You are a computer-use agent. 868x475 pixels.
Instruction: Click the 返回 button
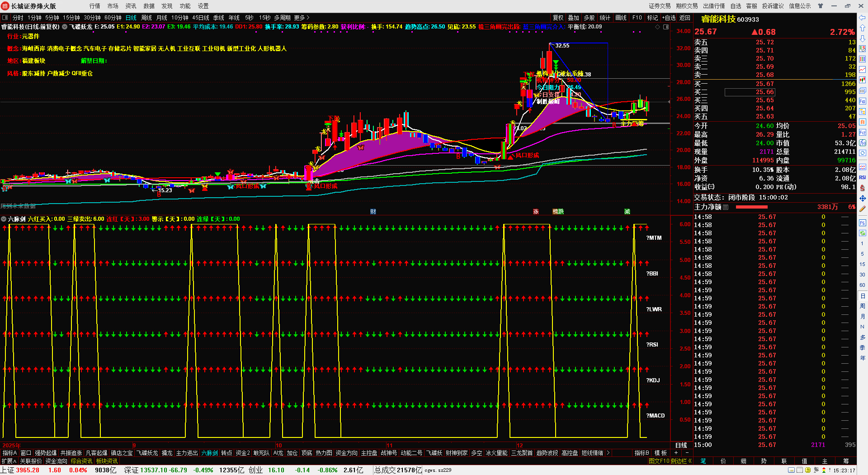pyautogui.click(x=685, y=18)
